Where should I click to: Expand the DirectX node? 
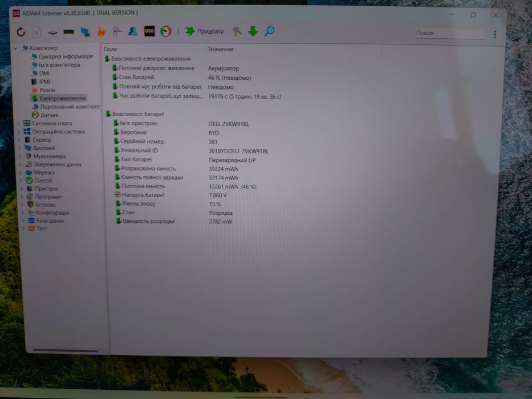click(21, 181)
